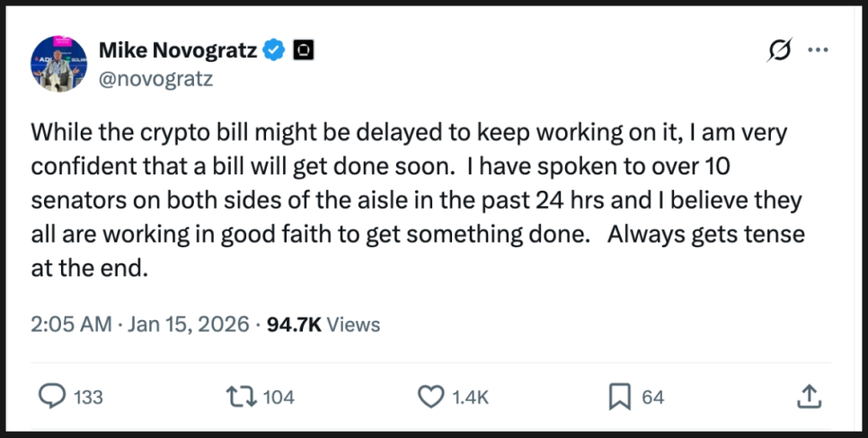The width and height of the screenshot is (868, 438).
Task: Open Mike Novogratz's profile picture
Action: point(60,64)
